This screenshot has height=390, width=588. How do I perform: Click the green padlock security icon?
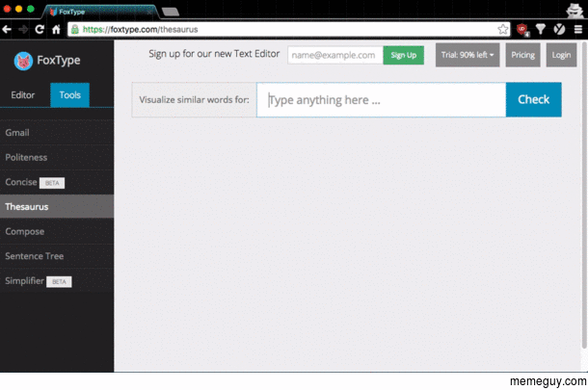[75, 29]
